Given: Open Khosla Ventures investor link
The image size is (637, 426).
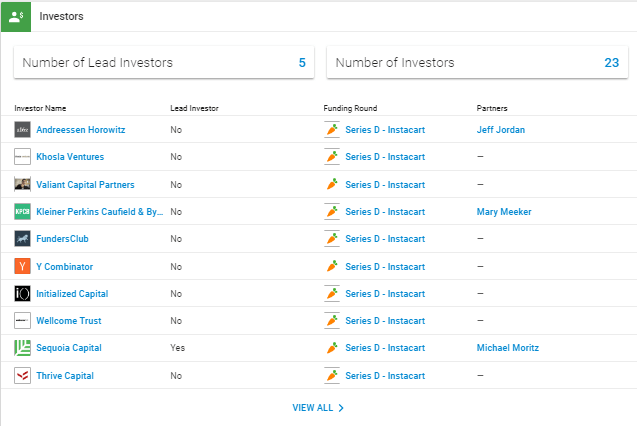Looking at the screenshot, I should [70, 156].
